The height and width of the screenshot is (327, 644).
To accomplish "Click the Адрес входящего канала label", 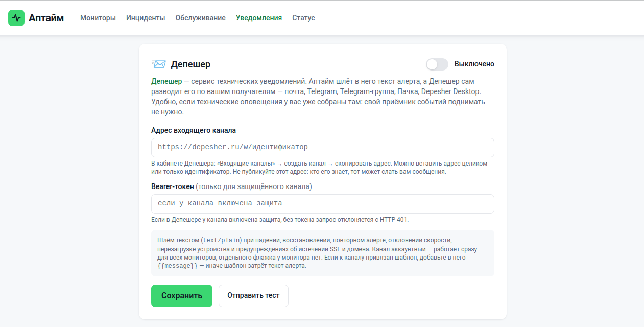I will [x=194, y=130].
